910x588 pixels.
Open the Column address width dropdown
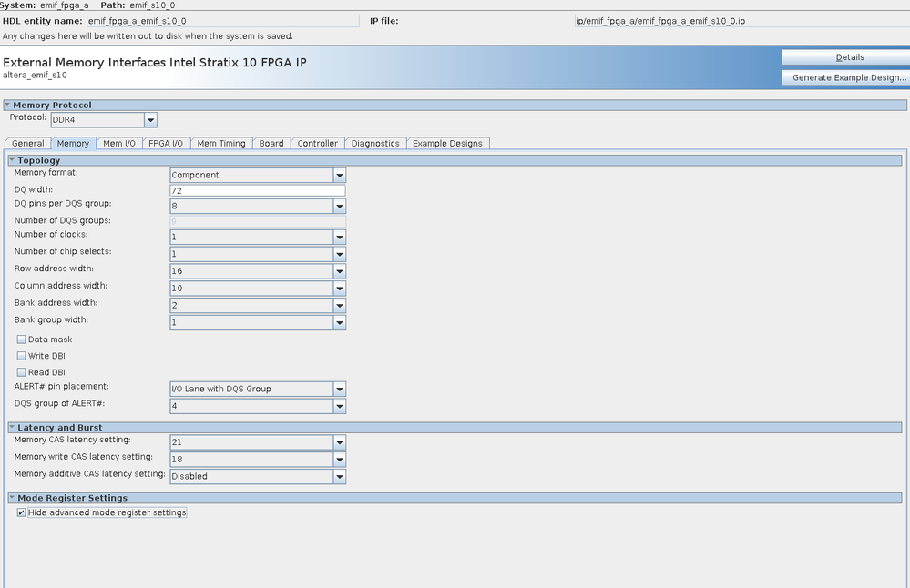[340, 289]
